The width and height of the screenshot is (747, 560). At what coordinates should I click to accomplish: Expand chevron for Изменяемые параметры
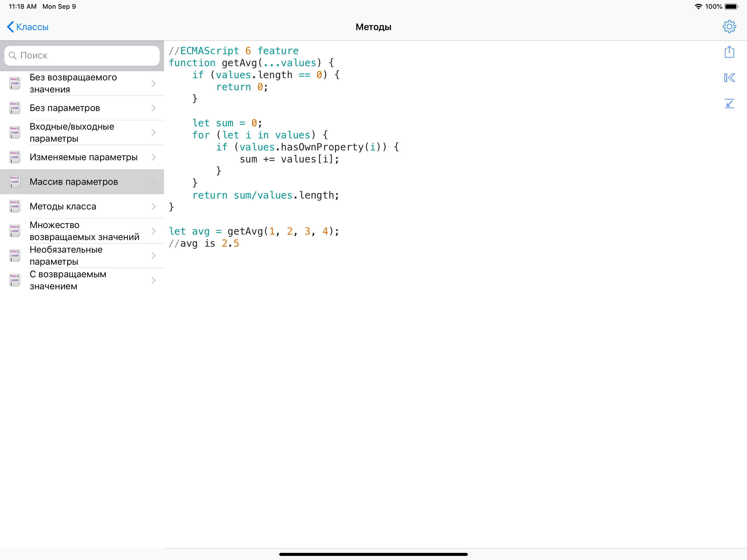[154, 157]
